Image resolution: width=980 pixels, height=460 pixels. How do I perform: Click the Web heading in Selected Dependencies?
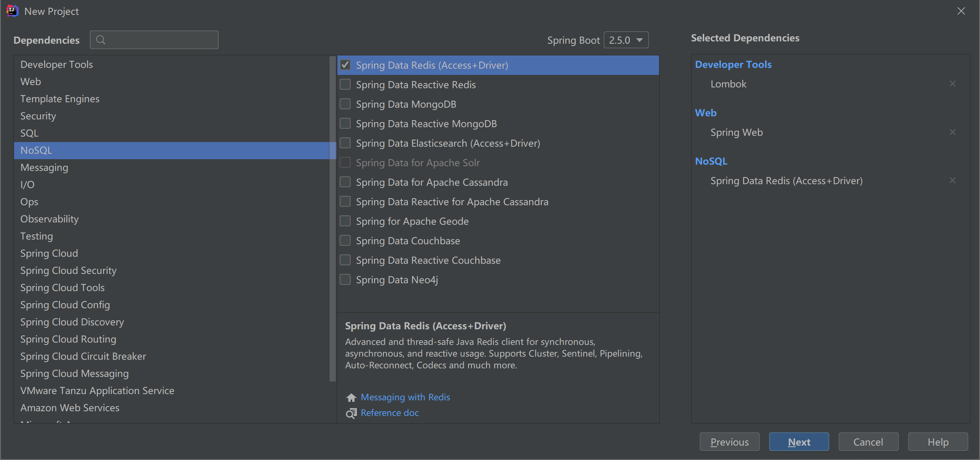coord(706,113)
